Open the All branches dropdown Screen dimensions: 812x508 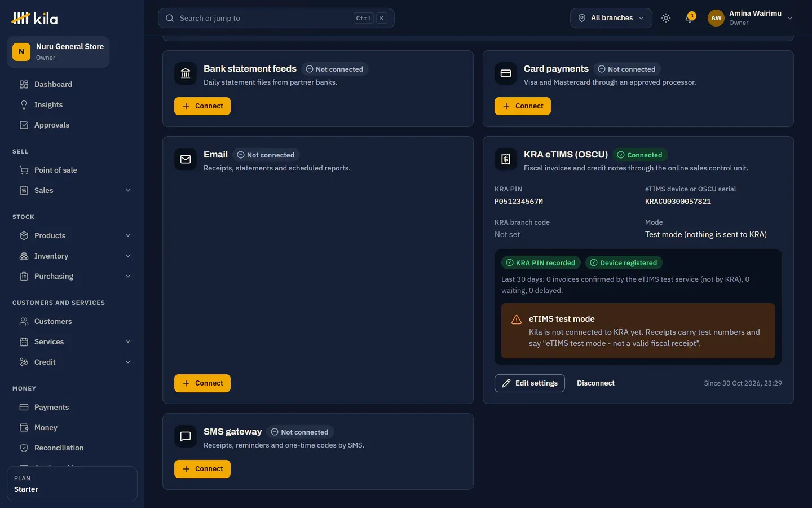click(x=611, y=18)
